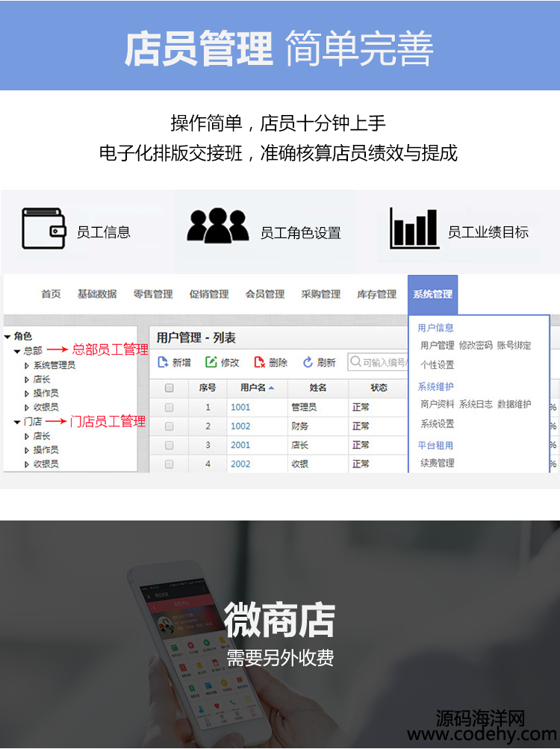Click the magnifier icon in search box
Screen dimensions: 560x749
(x=355, y=361)
